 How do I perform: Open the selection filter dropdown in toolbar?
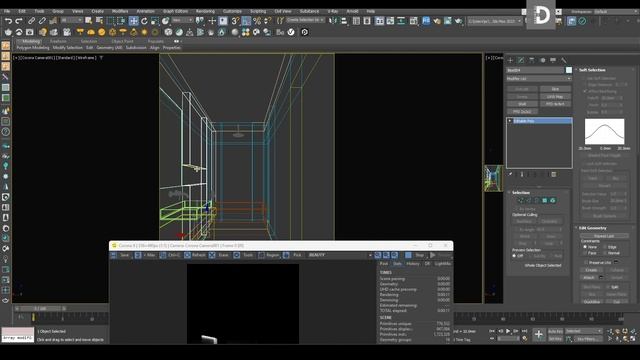point(71,20)
